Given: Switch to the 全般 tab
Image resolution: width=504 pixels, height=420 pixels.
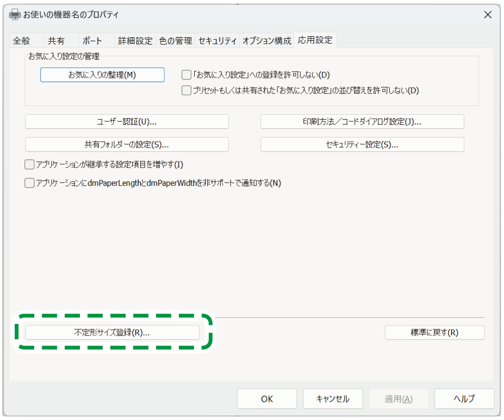Looking at the screenshot, I should click(22, 41).
